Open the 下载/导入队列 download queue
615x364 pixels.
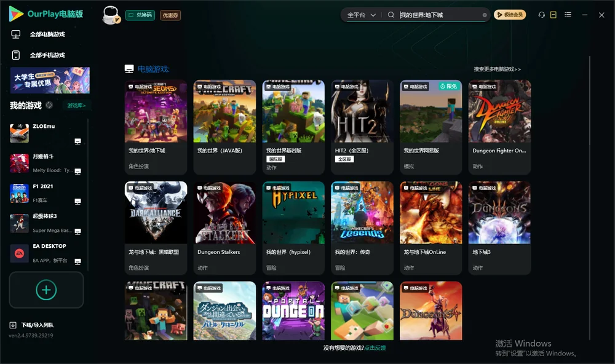(x=32, y=325)
